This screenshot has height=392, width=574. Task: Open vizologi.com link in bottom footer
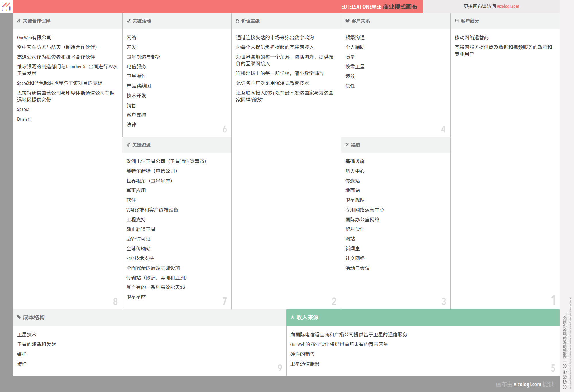[x=527, y=384]
